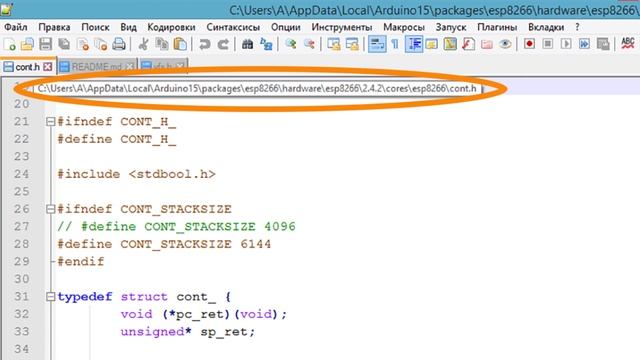Toggle file monitoring eye icon
Screen dimensions: 640x360
(505, 44)
